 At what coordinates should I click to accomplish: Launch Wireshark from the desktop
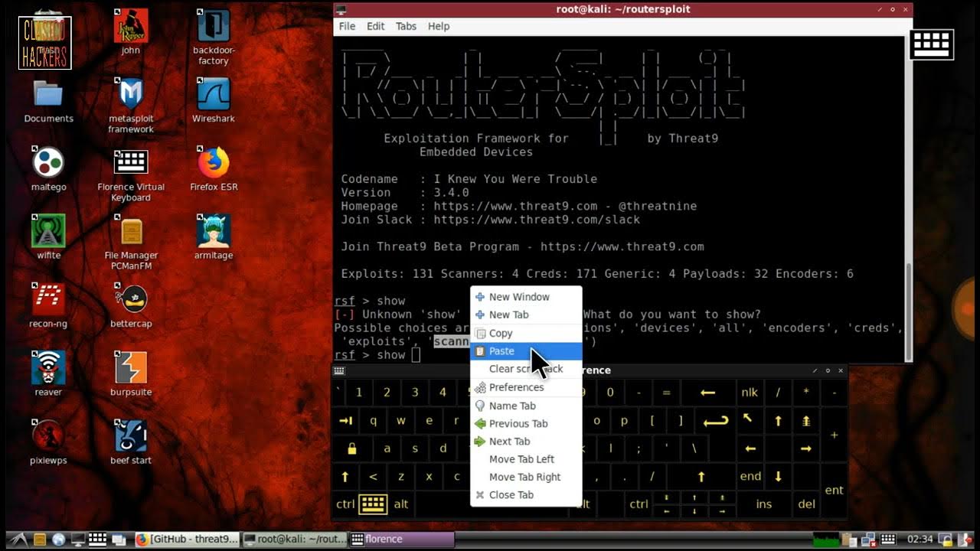(214, 101)
